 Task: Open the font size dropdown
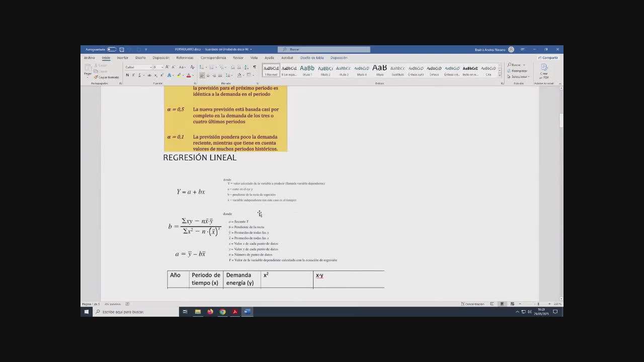(162, 67)
